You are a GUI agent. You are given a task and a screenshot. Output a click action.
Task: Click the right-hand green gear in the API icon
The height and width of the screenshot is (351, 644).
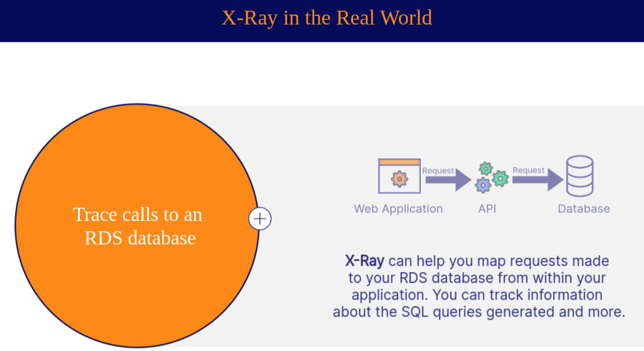[500, 178]
